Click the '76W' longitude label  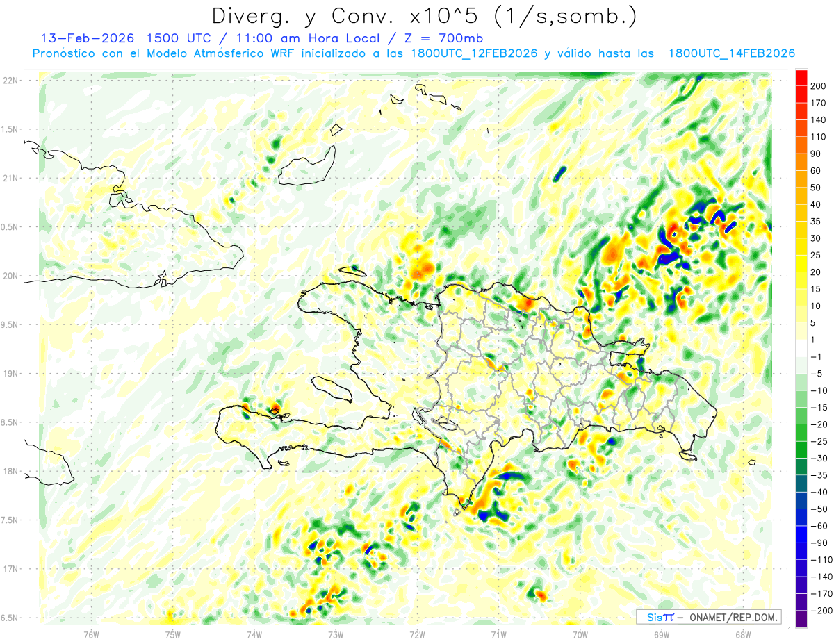91,634
